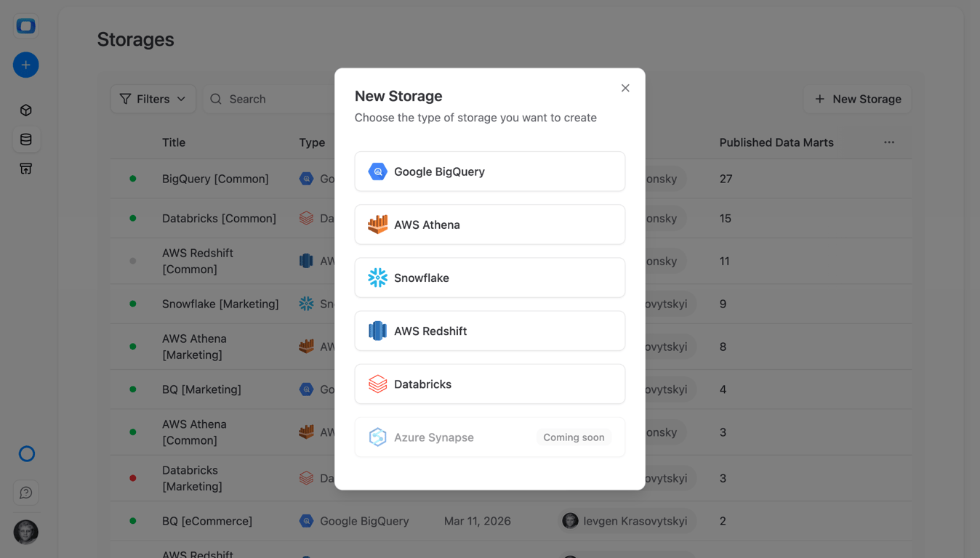Image resolution: width=980 pixels, height=558 pixels.
Task: Click the Snowflake icon in Snowflake [Marketing] row
Action: (x=307, y=304)
